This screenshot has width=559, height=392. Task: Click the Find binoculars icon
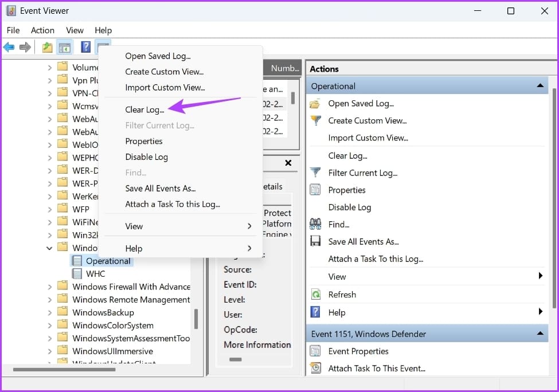coord(315,224)
